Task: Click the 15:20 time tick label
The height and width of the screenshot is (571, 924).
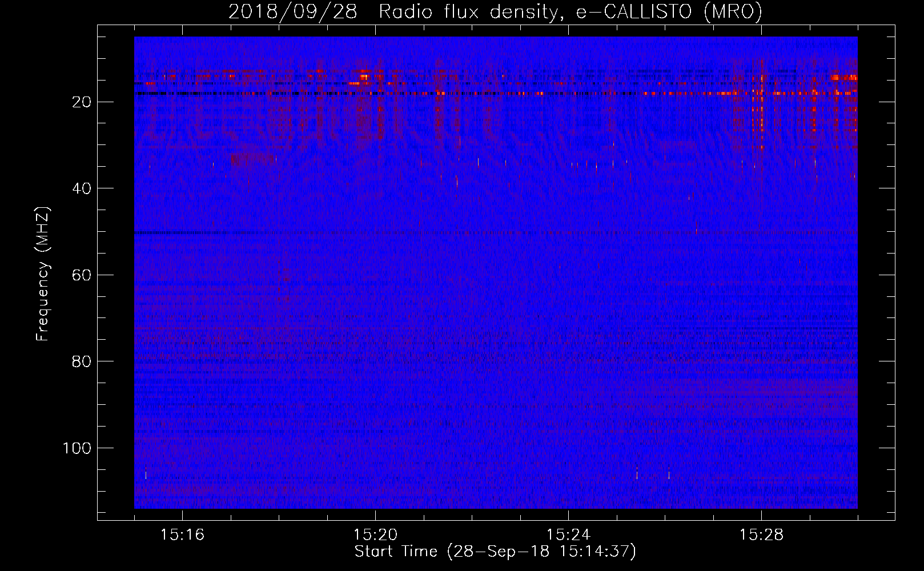Action: [x=375, y=535]
